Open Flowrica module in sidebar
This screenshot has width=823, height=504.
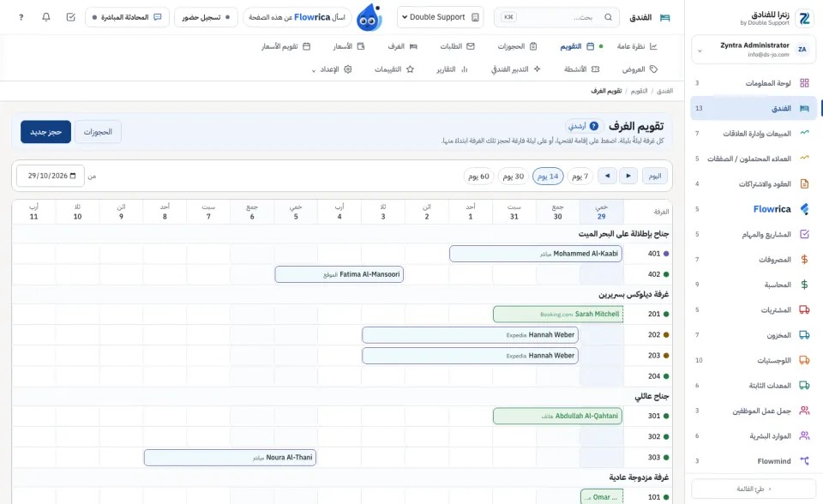pos(754,209)
